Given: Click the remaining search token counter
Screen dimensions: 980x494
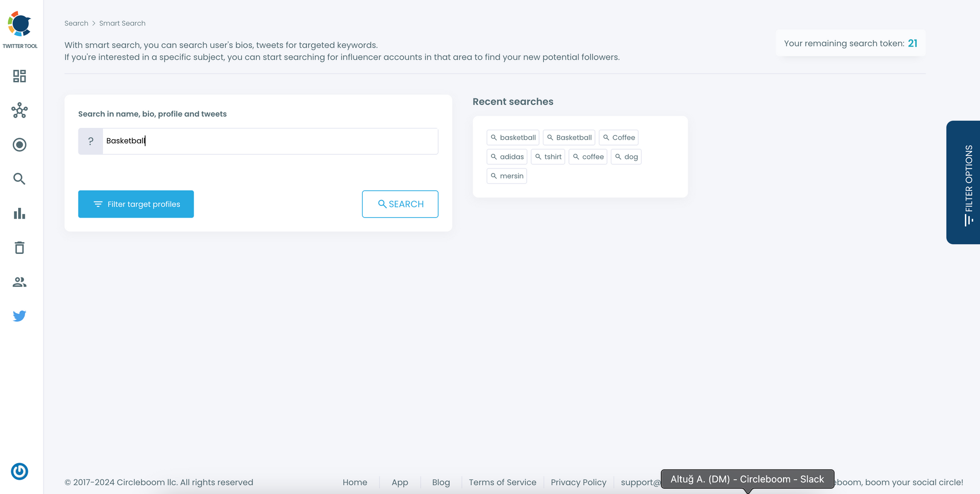Looking at the screenshot, I should [x=850, y=43].
